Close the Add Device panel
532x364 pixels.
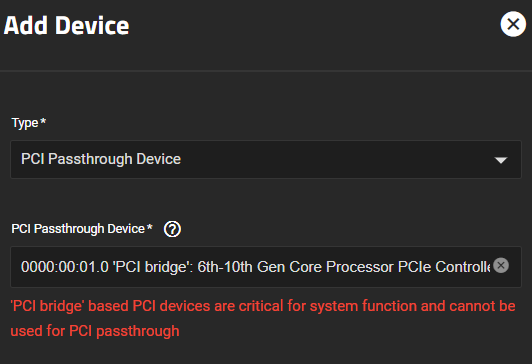[513, 24]
